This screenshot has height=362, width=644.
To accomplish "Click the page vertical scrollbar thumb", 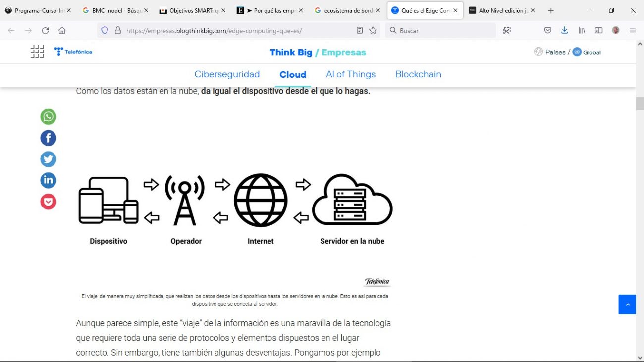I will pyautogui.click(x=640, y=104).
